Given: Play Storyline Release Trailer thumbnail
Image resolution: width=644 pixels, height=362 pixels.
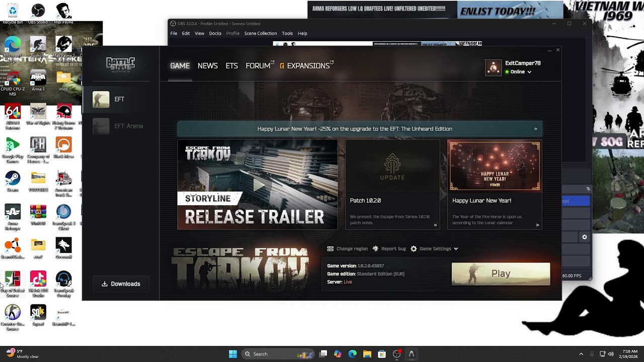Looking at the screenshot, I should [258, 185].
